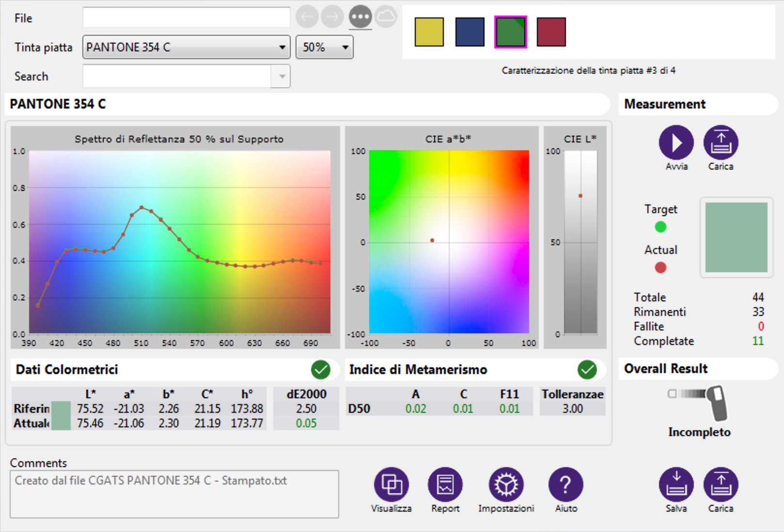Click in the Comments text box
The height and width of the screenshot is (532, 784).
pos(174,494)
